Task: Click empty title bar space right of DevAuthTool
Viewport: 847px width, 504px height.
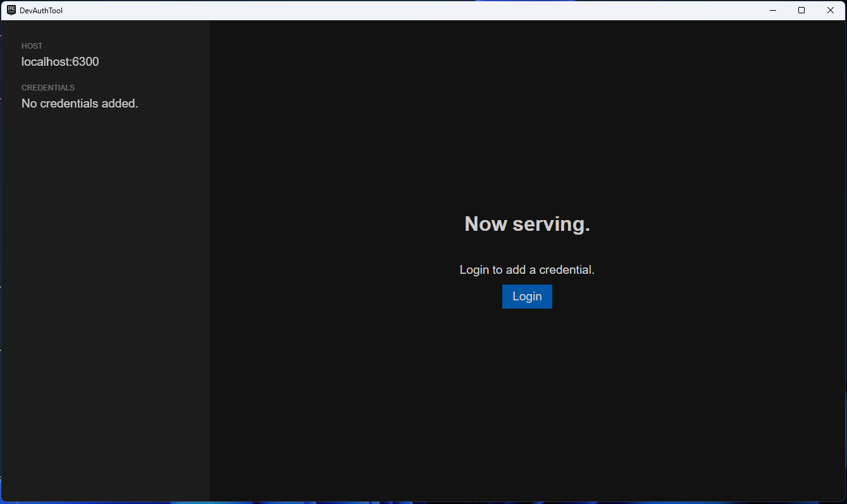Action: [380, 10]
